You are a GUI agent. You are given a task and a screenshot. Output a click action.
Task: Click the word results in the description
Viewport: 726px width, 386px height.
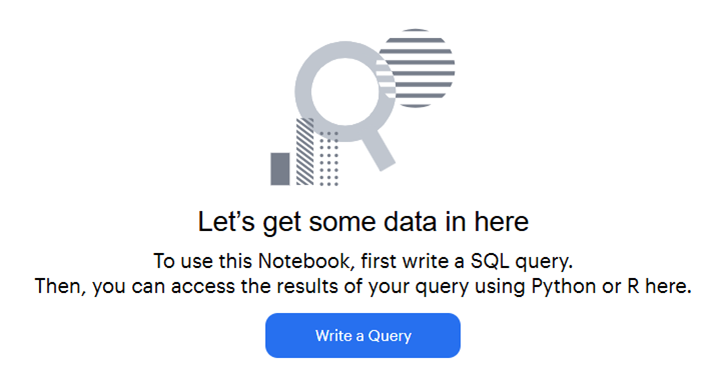(x=308, y=286)
